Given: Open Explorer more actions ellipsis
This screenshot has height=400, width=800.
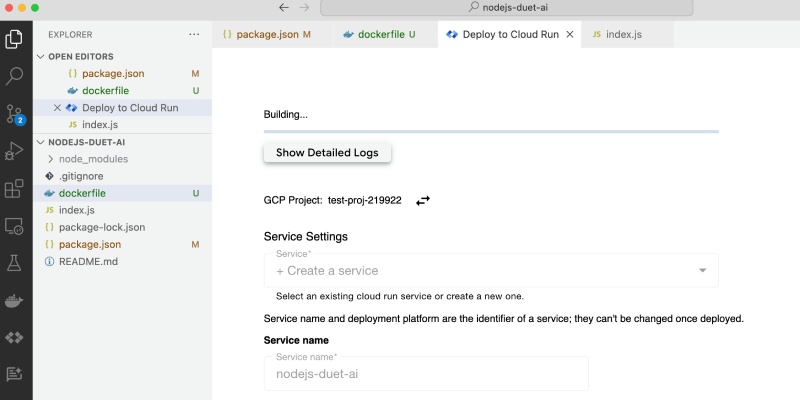Looking at the screenshot, I should click(194, 35).
